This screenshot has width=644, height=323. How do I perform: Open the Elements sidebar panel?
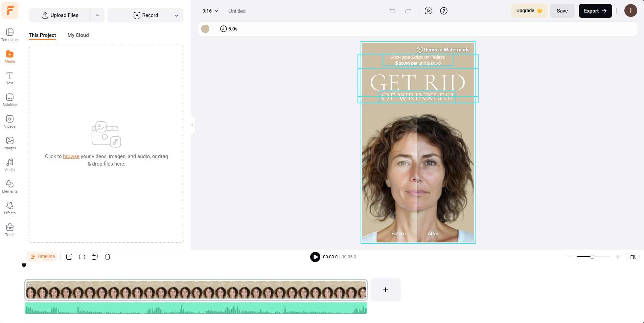(10, 187)
